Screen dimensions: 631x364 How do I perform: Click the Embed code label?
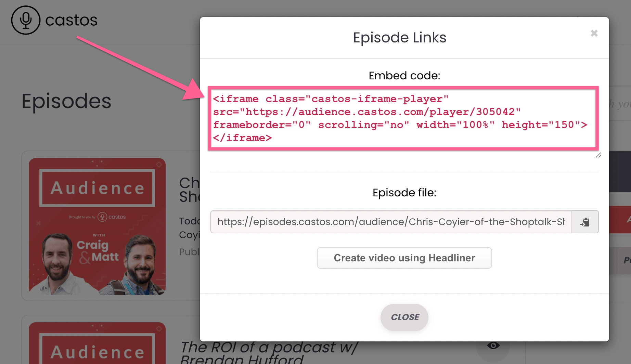(x=404, y=76)
